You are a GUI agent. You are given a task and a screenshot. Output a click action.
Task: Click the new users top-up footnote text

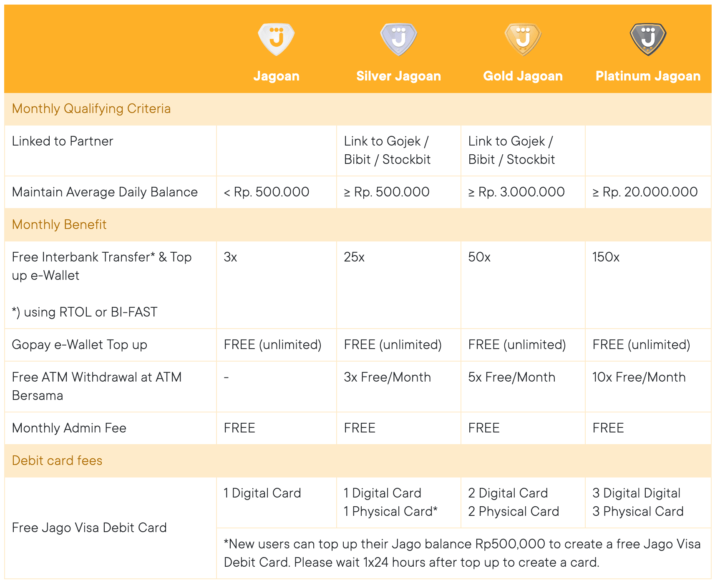(462, 553)
